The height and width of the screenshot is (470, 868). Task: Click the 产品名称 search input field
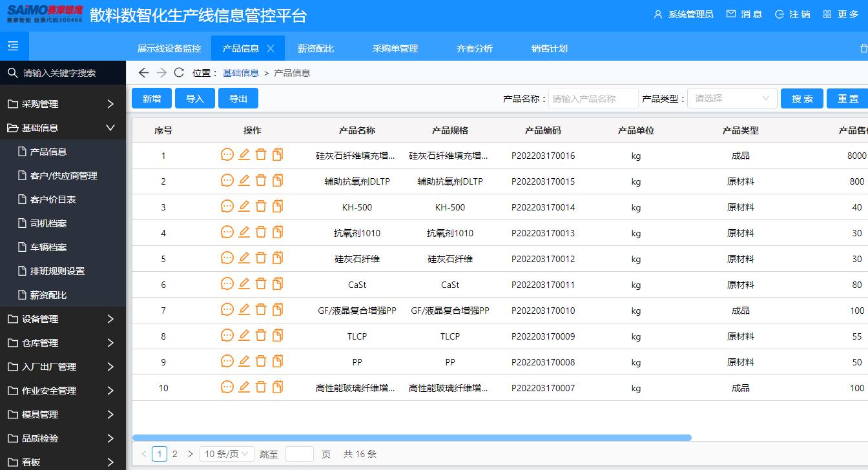tap(592, 97)
